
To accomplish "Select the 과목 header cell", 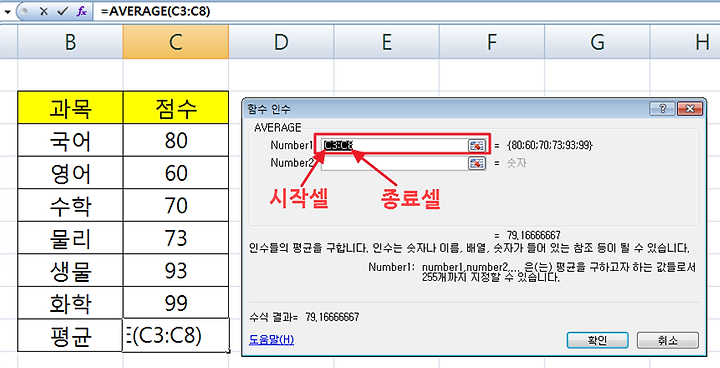I will (70, 108).
